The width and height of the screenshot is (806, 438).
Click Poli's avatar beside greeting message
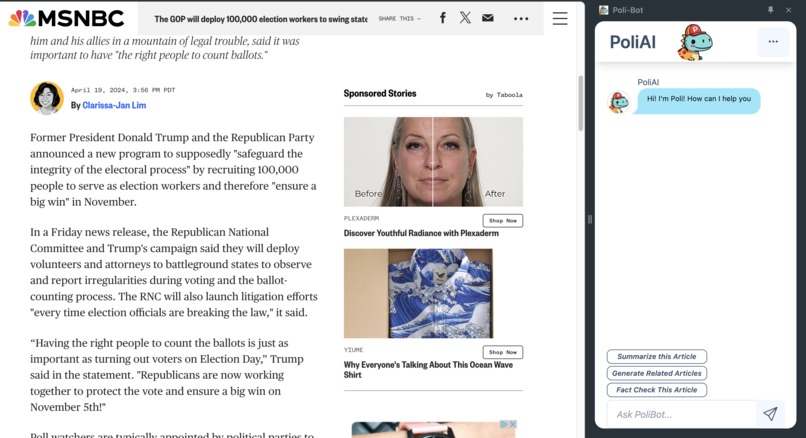618,102
